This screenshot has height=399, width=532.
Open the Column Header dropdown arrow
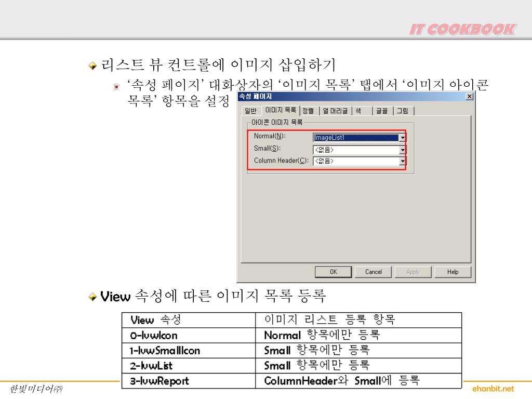click(402, 161)
